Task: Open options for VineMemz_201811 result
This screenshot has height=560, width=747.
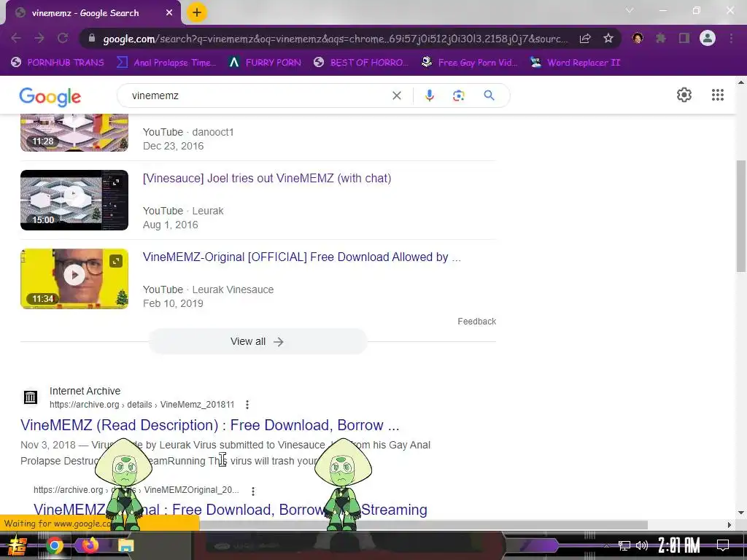Action: 247,405
